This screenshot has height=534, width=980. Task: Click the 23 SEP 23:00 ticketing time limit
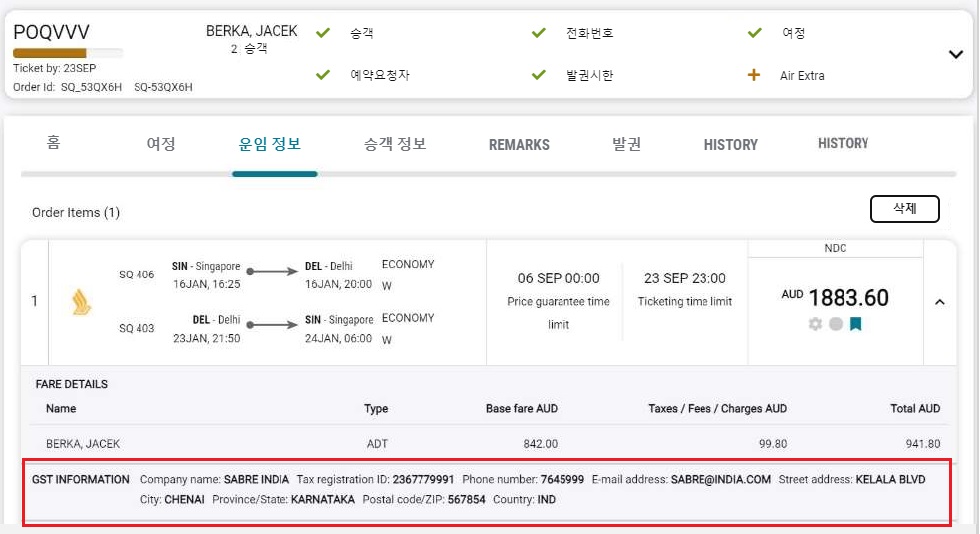(x=684, y=278)
